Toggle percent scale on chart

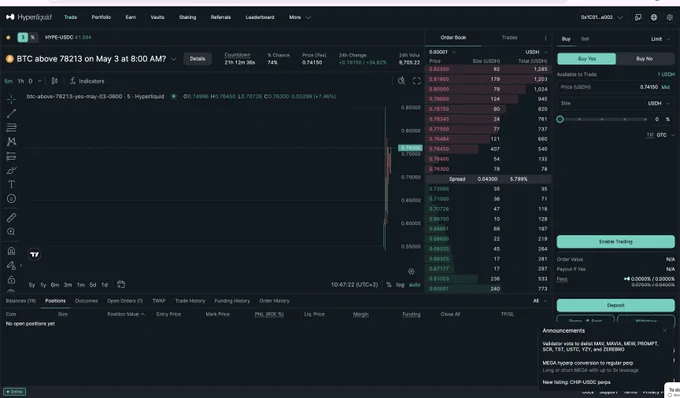click(389, 285)
